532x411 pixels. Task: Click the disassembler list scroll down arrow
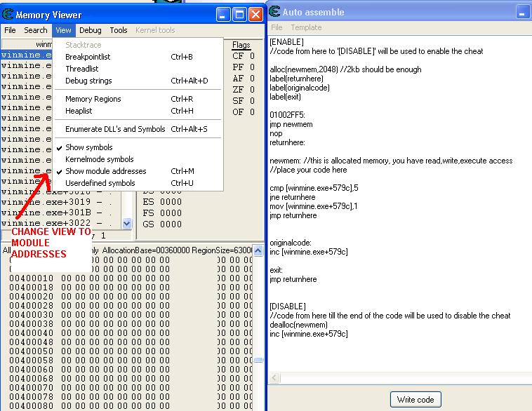point(127,224)
